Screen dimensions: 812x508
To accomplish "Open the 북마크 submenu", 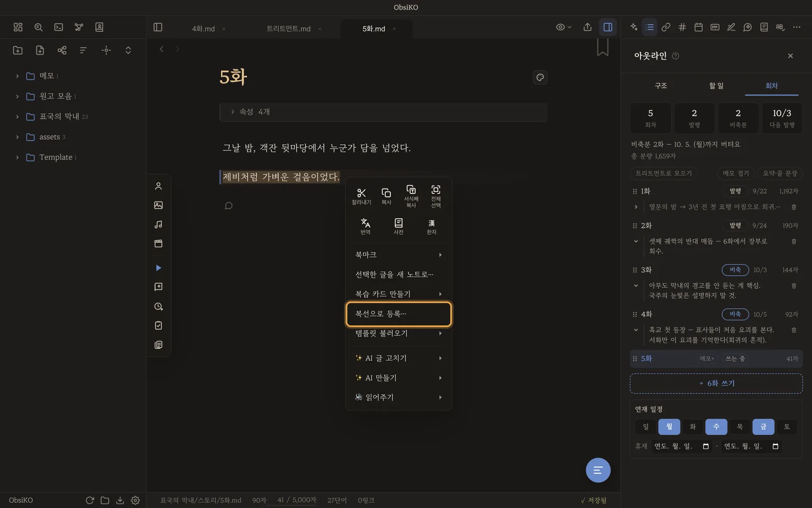I will (x=398, y=255).
